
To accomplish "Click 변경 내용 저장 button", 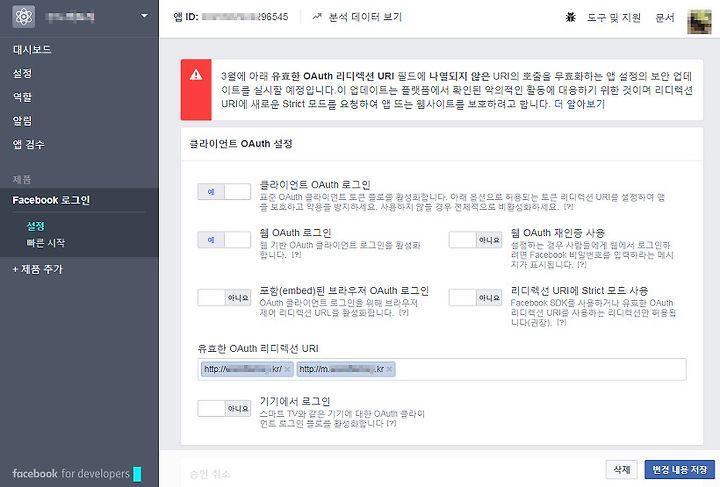I will pos(680,470).
